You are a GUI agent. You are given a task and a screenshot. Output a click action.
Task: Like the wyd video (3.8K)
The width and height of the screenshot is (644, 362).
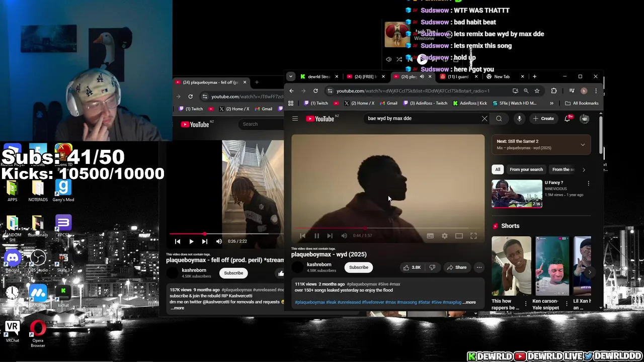point(412,267)
